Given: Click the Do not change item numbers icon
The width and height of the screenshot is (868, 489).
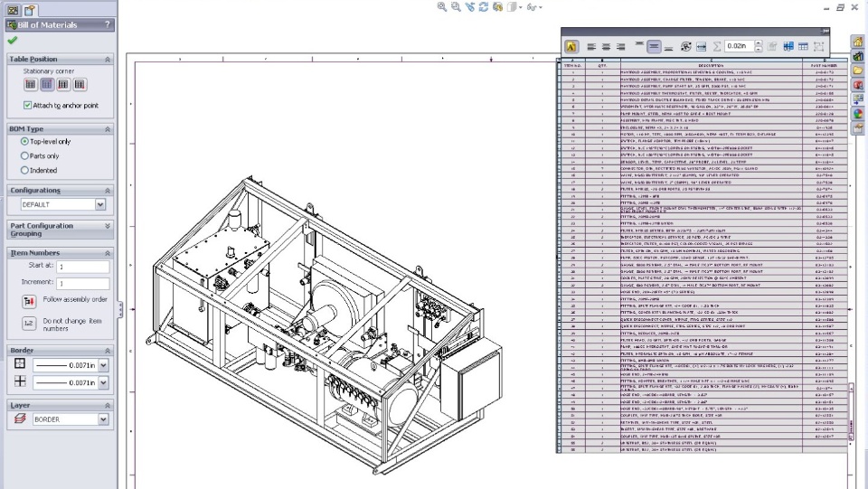Looking at the screenshot, I should [x=29, y=324].
